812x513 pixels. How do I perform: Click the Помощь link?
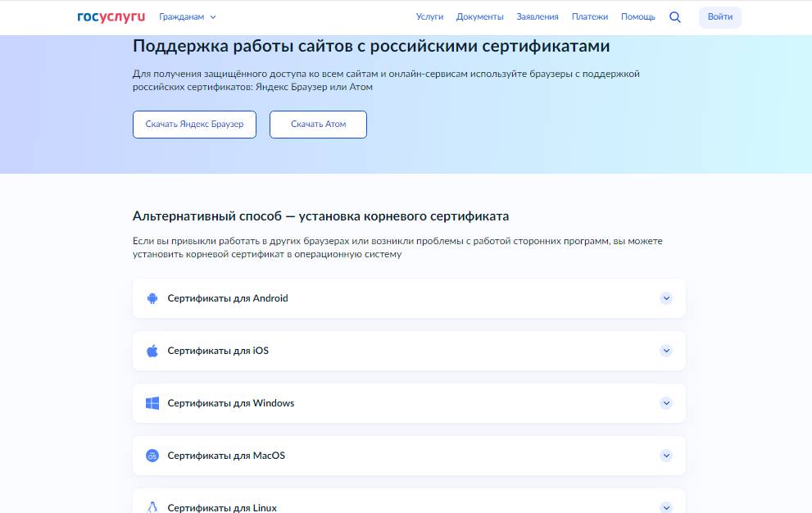point(637,16)
